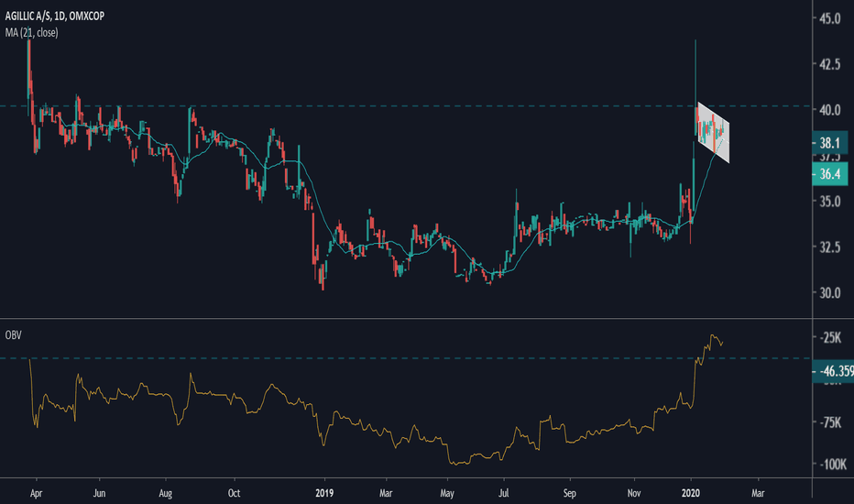Click the -75K OBV axis label
The width and height of the screenshot is (854, 504).
pyautogui.click(x=832, y=422)
